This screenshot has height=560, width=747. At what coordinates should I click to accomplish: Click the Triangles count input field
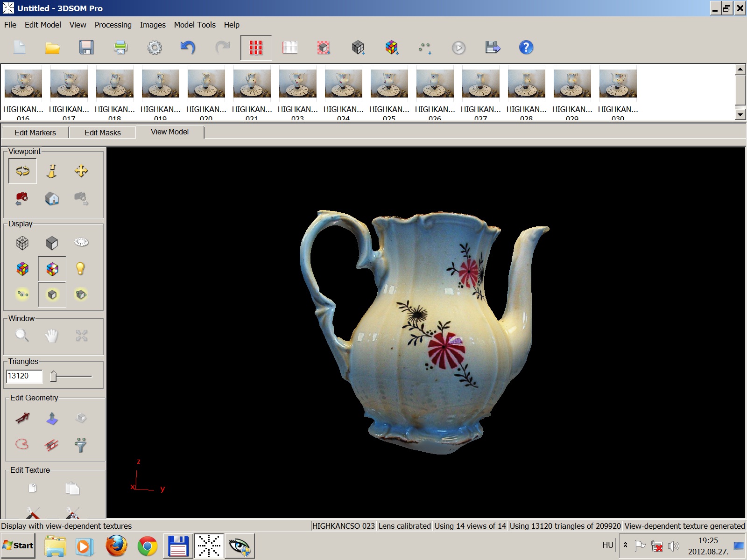[24, 376]
